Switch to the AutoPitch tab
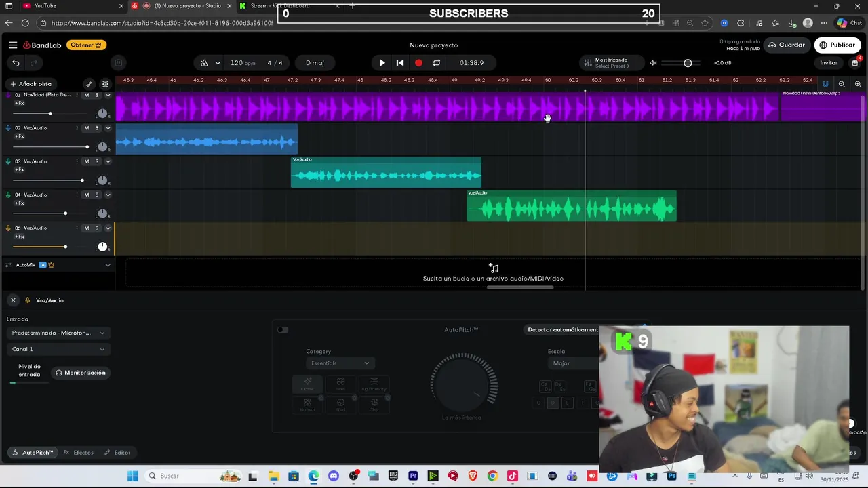Image resolution: width=868 pixels, height=488 pixels. click(33, 452)
